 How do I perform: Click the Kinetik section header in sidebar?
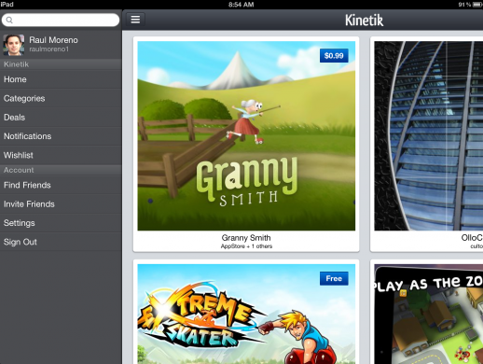[x=60, y=64]
